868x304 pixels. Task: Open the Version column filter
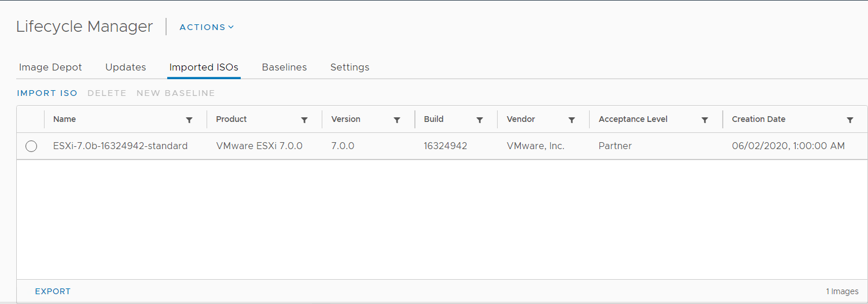(x=397, y=120)
